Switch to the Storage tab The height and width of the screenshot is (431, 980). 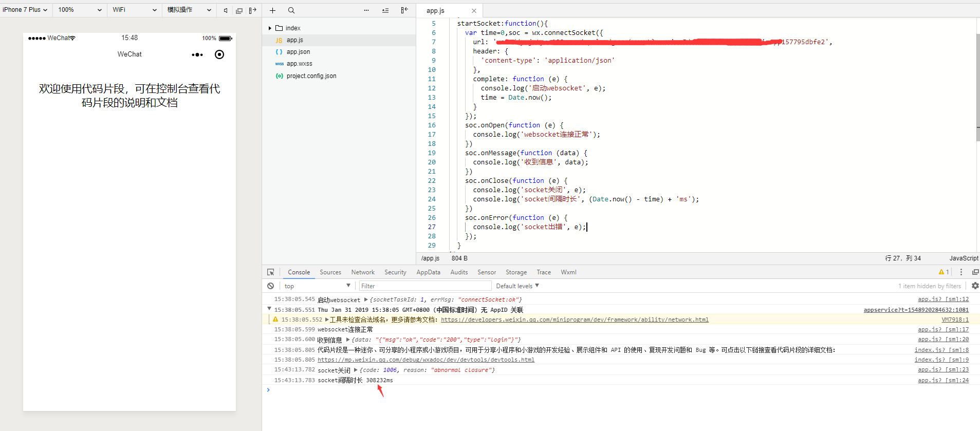(516, 272)
